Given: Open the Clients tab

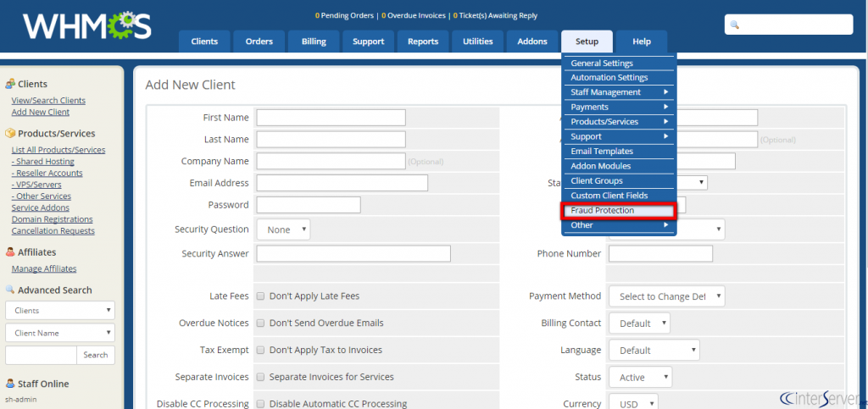Looking at the screenshot, I should pyautogui.click(x=204, y=41).
